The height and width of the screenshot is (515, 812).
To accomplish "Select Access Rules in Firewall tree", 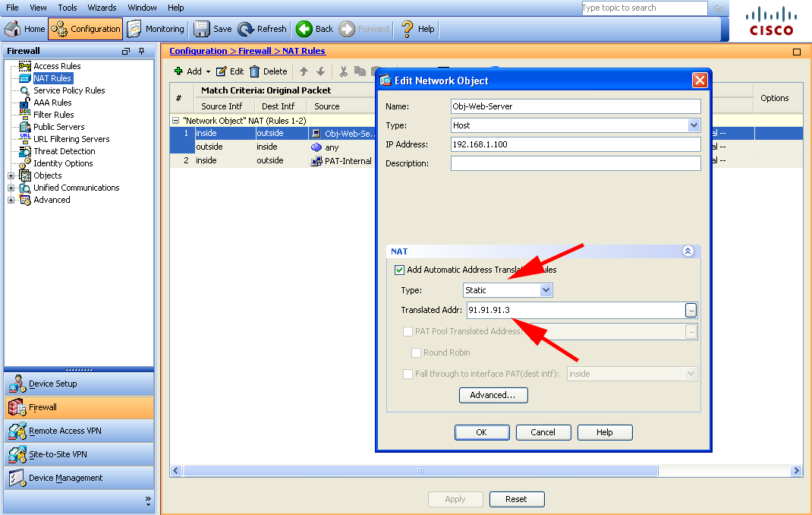I will point(57,66).
